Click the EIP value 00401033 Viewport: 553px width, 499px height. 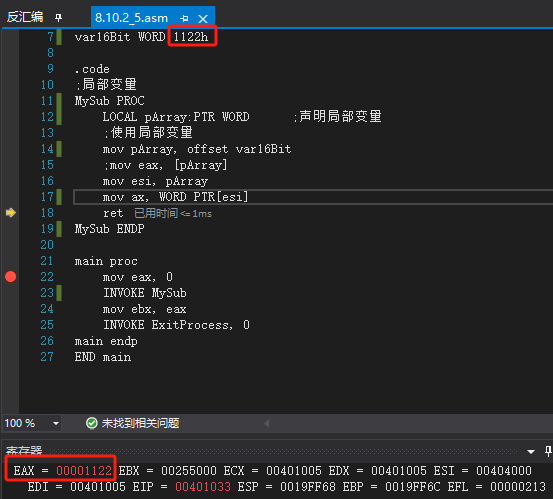click(x=203, y=487)
